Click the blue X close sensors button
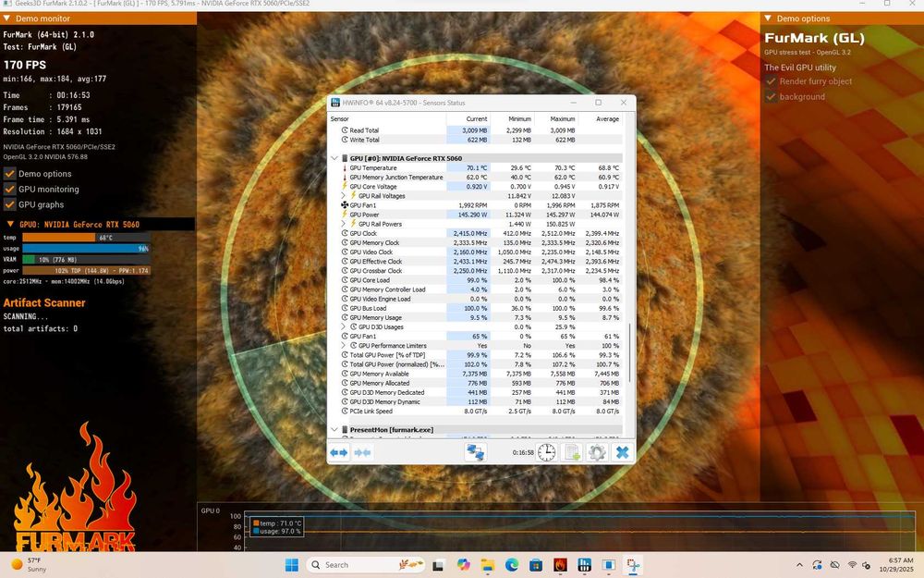Screen dimensions: 924x578 coord(622,452)
